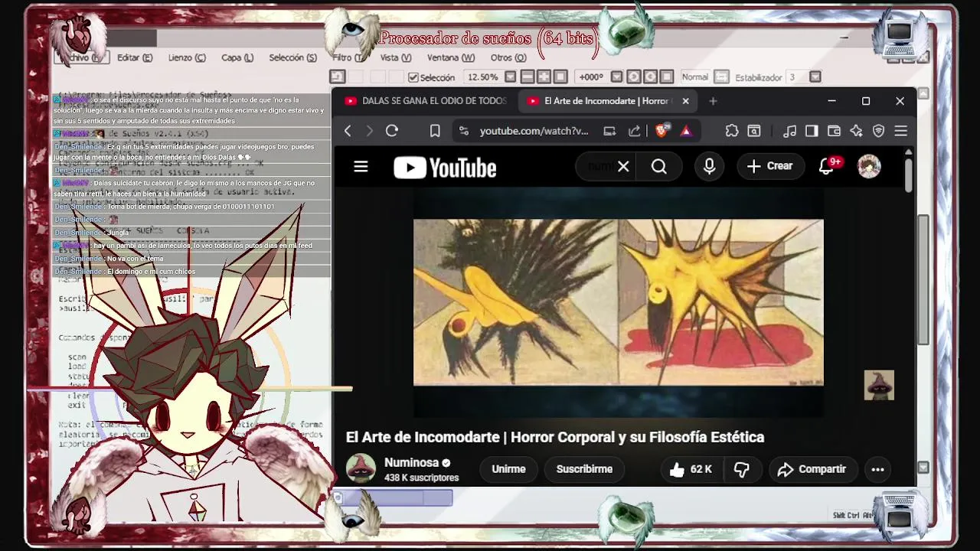Open YouTube notifications bell

[x=826, y=166]
